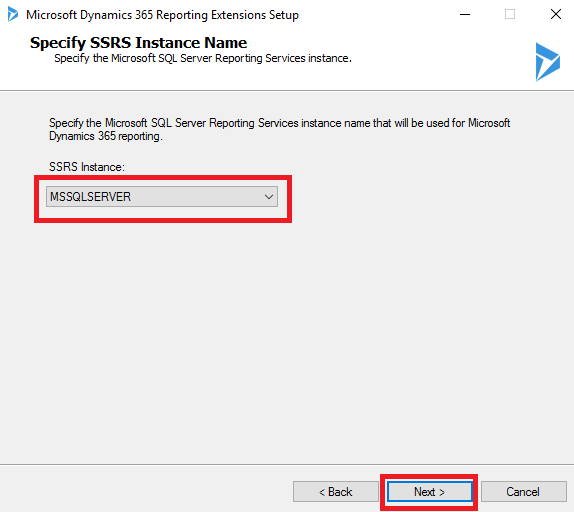Open the SSRS Instance combo box
This screenshot has width=574, height=512.
coord(162,197)
